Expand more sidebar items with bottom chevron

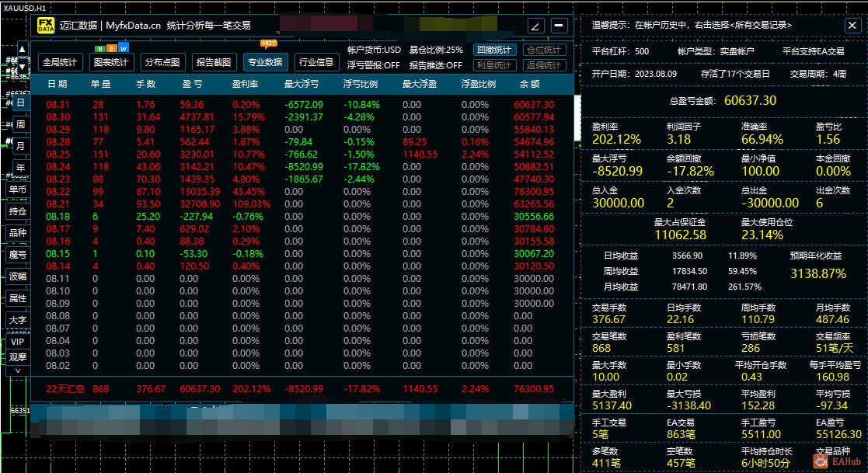tap(18, 370)
